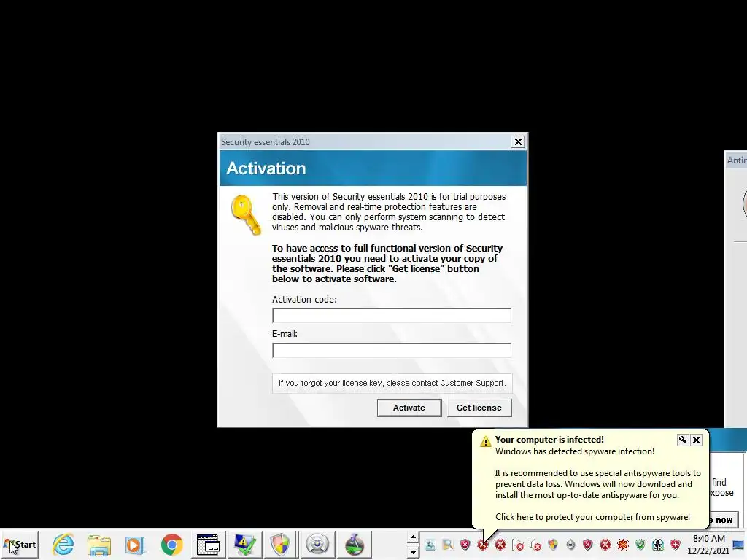Image resolution: width=747 pixels, height=560 pixels.
Task: Open Windows Media Player from taskbar
Action: 135,544
